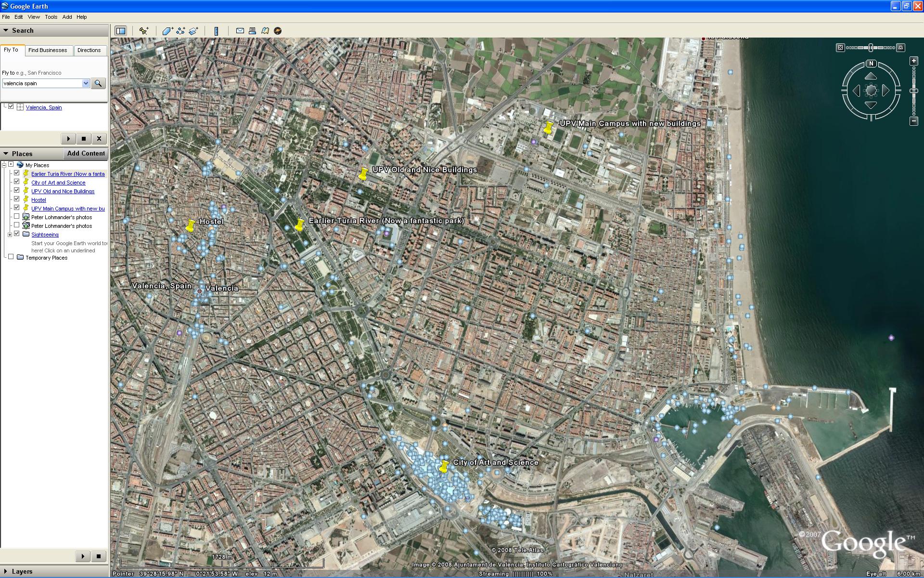This screenshot has width=924, height=578.
Task: Switch to Sky mode planet icon
Action: click(x=278, y=31)
